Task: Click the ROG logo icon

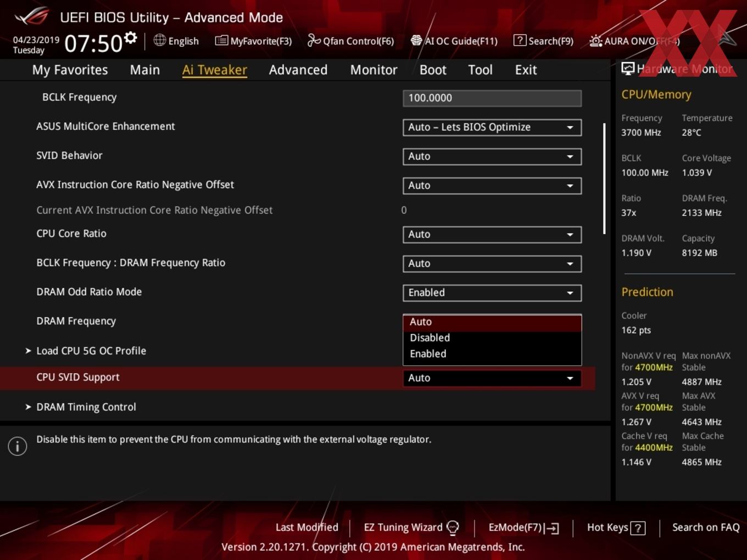Action: (32, 16)
